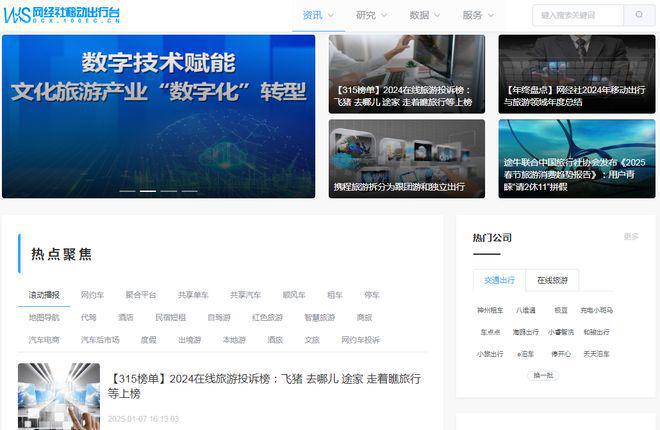This screenshot has width=660, height=430.
Task: Select the 本地游 tab
Action: (234, 340)
